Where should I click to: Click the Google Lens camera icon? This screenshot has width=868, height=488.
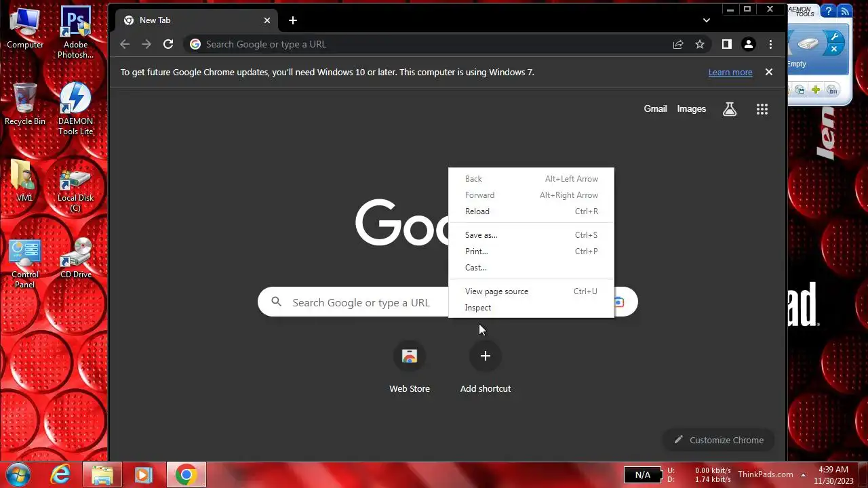click(x=619, y=302)
